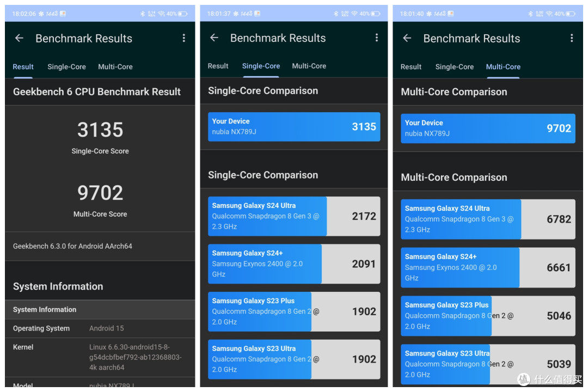
Task: Select Multi-Core tab on right screen
Action: pos(503,67)
